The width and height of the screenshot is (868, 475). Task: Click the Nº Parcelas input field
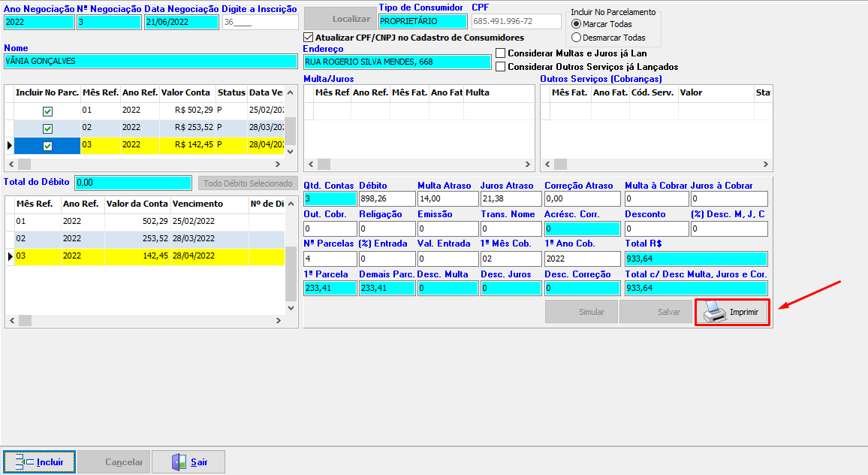(330, 259)
